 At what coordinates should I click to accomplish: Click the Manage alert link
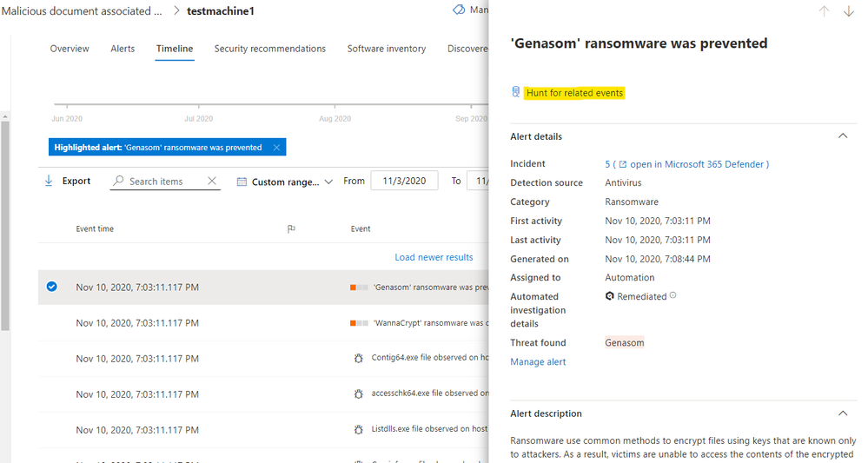[x=538, y=362]
